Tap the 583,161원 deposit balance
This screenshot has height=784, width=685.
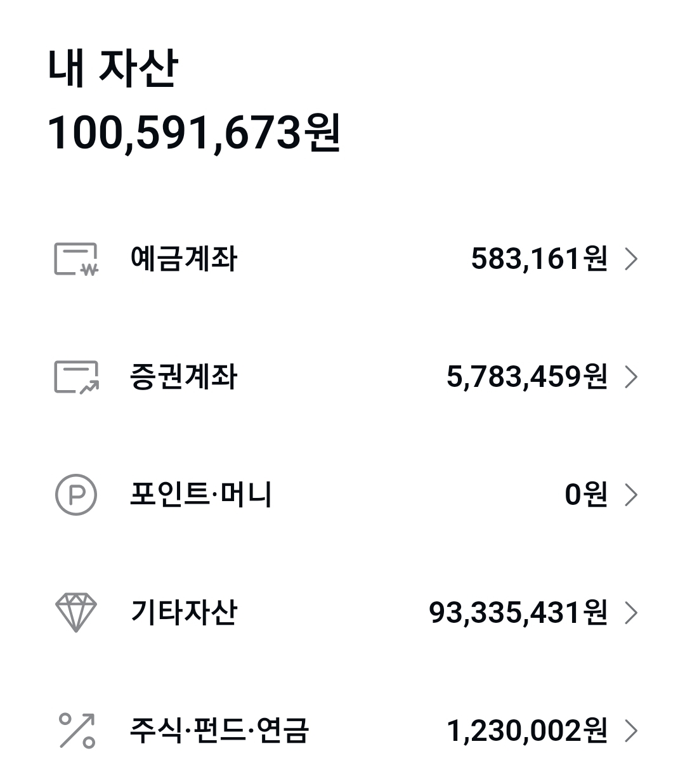pyautogui.click(x=539, y=259)
